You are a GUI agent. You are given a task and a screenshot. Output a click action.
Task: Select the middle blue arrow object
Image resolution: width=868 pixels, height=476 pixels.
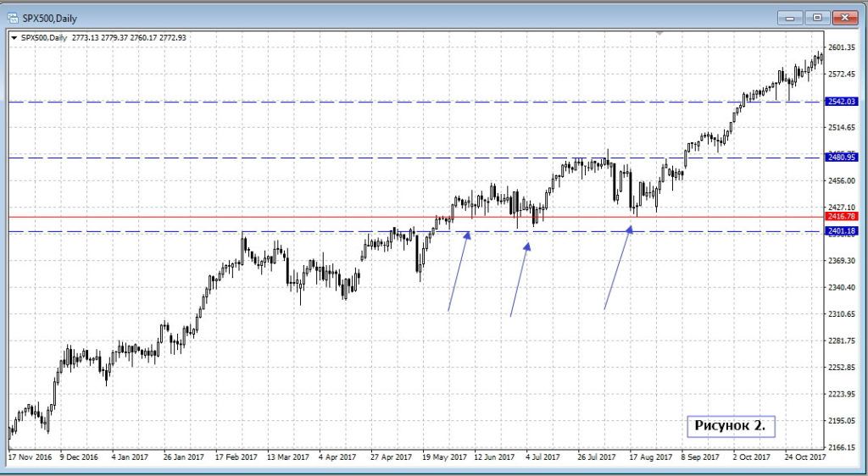click(520, 280)
